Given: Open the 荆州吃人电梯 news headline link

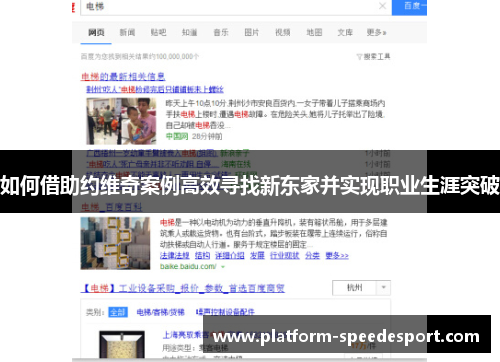Looking at the screenshot, I should (155, 89).
